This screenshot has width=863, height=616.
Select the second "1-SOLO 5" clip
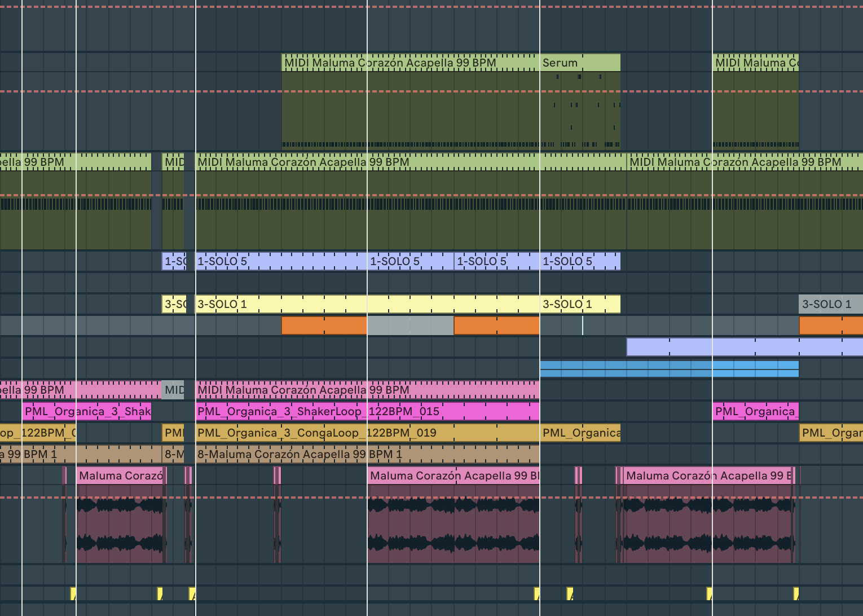coord(411,261)
